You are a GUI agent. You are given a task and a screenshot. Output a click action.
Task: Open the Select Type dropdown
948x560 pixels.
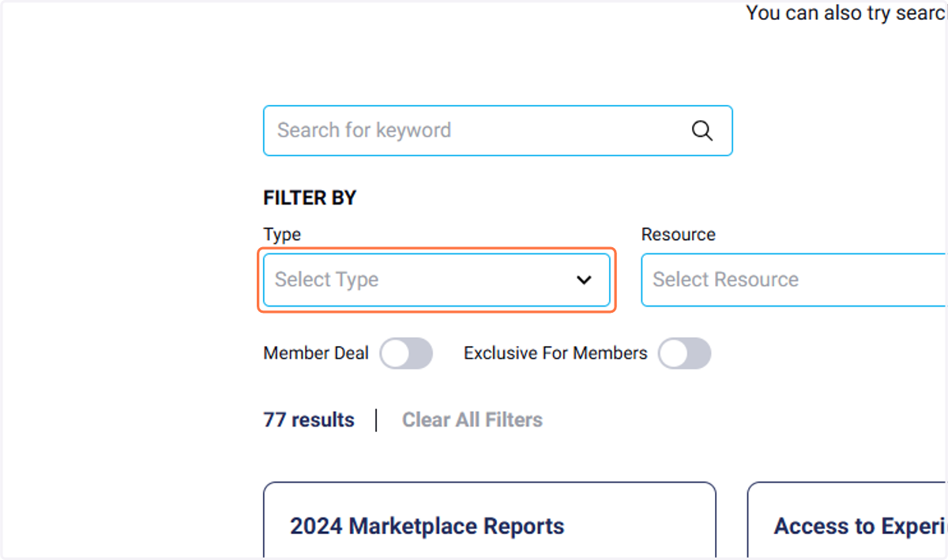click(437, 280)
